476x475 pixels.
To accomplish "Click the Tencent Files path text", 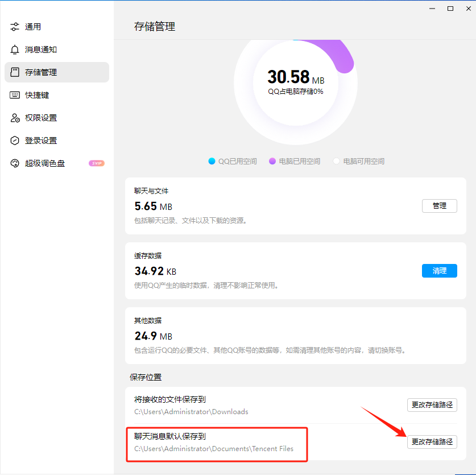I will 214,448.
